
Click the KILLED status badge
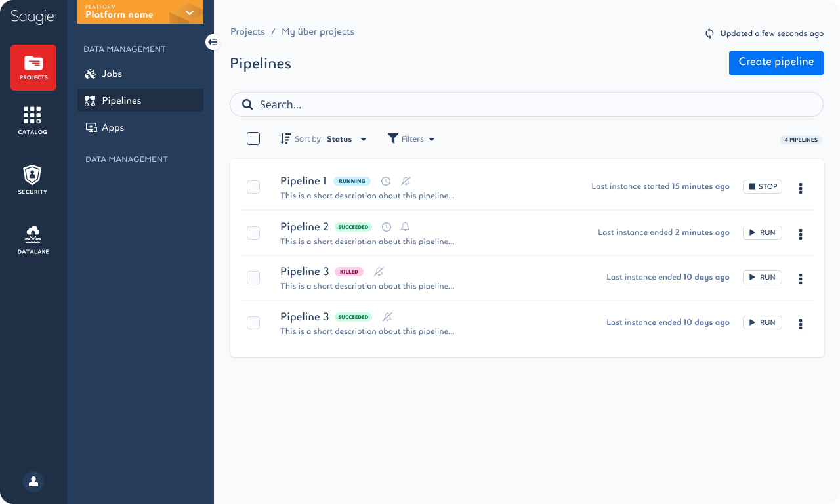coord(349,272)
